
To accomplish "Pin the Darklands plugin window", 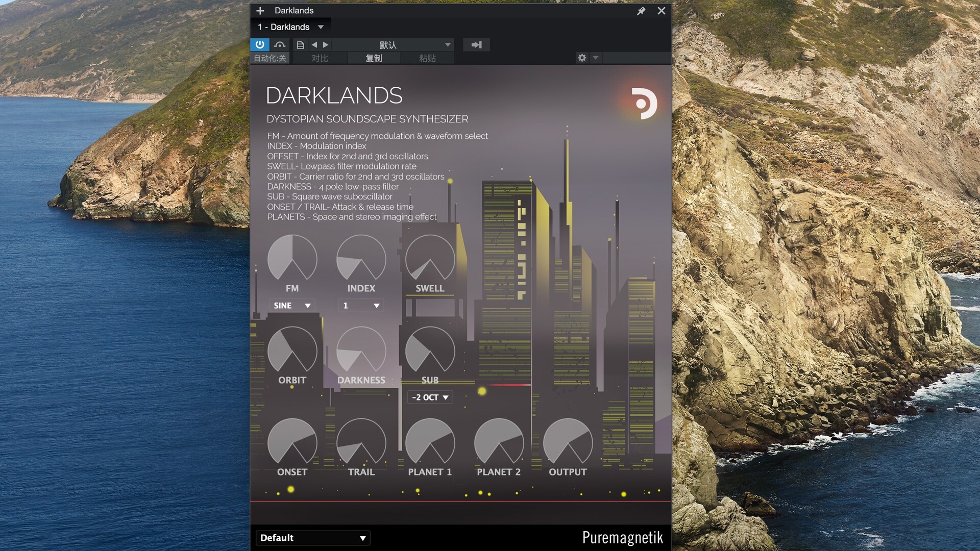I will pos(641,11).
